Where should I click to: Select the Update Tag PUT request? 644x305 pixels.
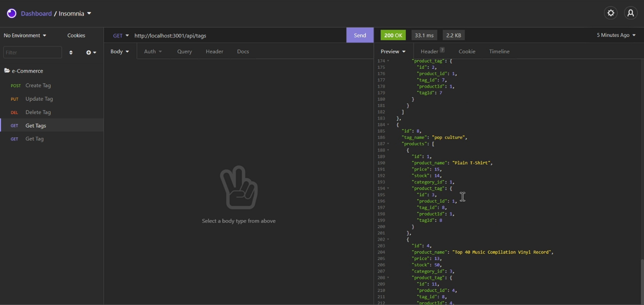click(x=39, y=99)
